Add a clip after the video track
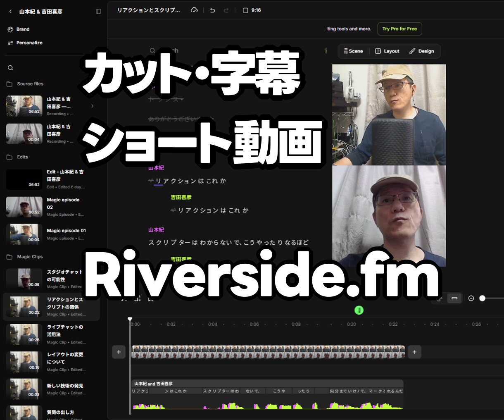The height and width of the screenshot is (420, 504). coord(414,352)
